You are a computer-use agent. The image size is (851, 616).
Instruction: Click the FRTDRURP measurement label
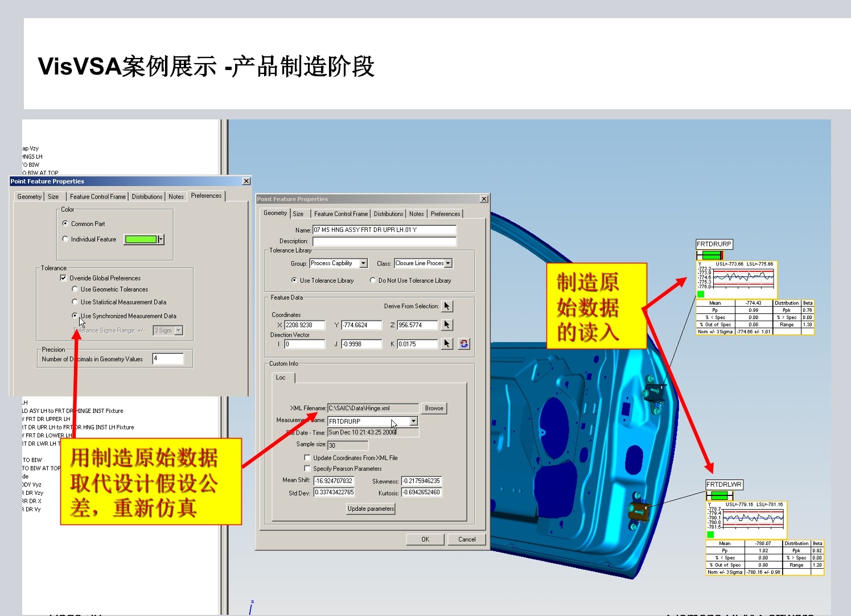(x=714, y=244)
